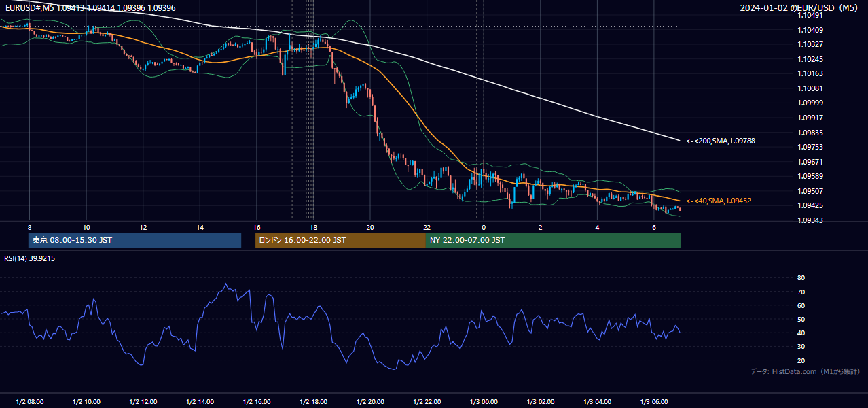This screenshot has height=408, width=868.
Task: Click the bottom time label 1/2 20:00
Action: tap(370, 402)
